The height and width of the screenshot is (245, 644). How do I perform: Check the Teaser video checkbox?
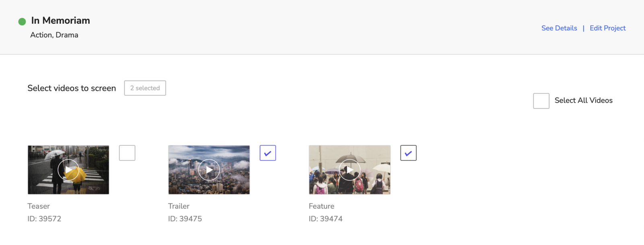[x=127, y=153]
